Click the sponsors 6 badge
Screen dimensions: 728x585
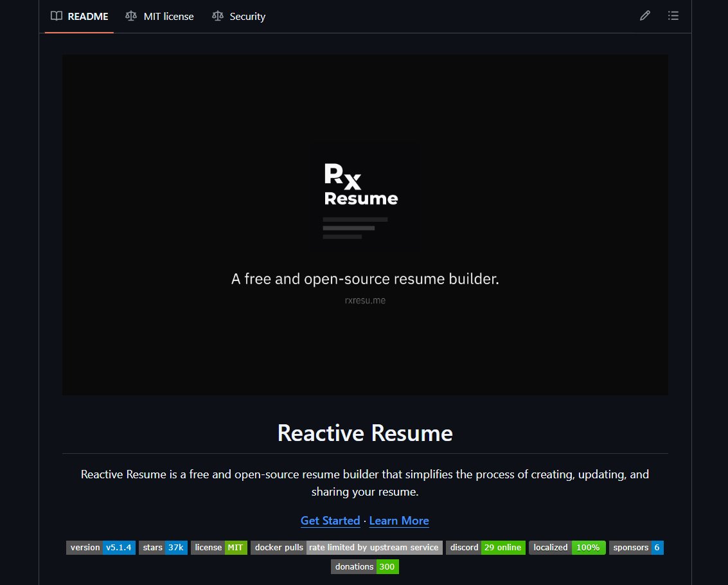(x=636, y=547)
